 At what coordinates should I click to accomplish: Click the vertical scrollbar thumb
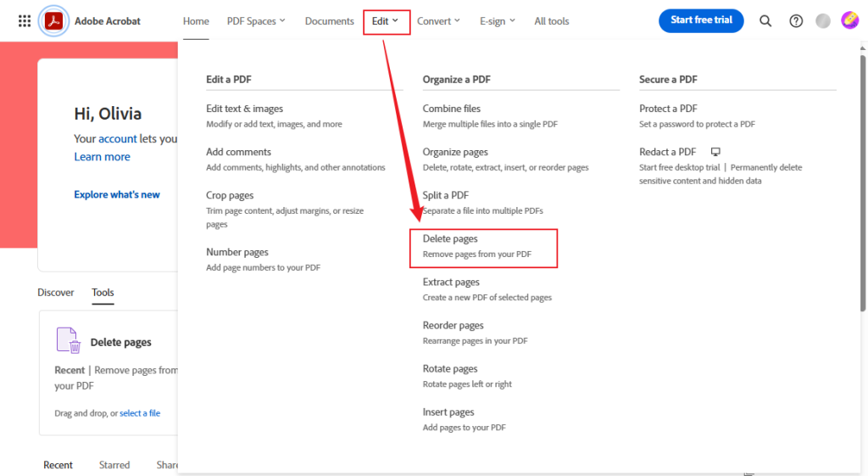tap(863, 183)
